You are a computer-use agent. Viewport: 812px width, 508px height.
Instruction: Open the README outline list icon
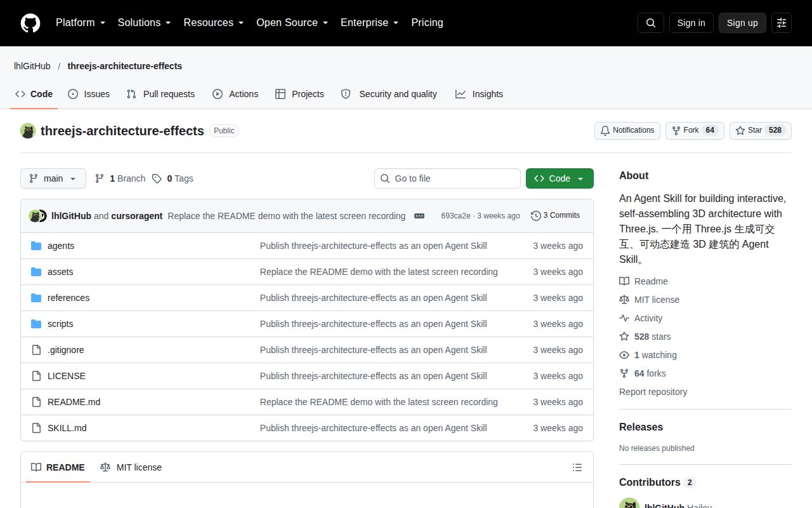(x=577, y=467)
